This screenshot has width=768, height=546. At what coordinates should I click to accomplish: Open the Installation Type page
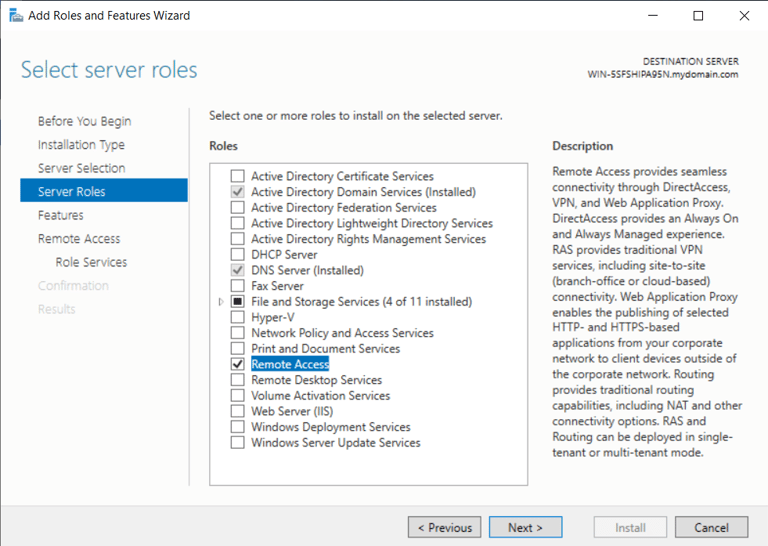(x=81, y=145)
